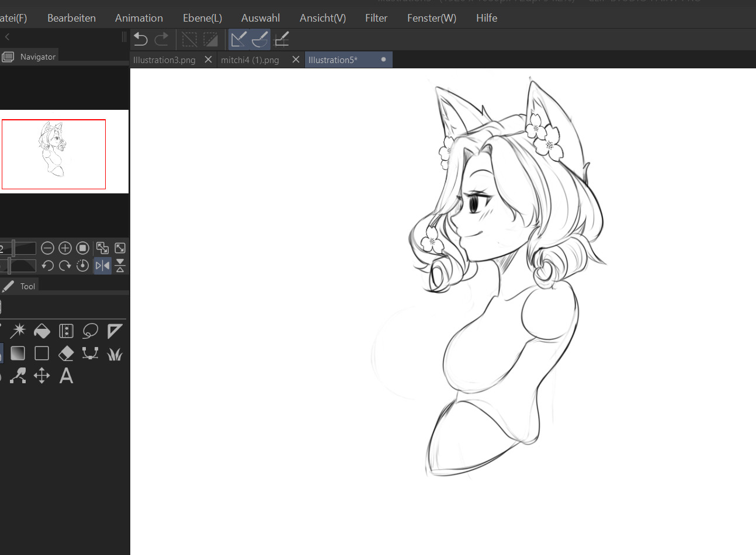Open the Datei(F) menu
The image size is (756, 555).
pos(13,18)
